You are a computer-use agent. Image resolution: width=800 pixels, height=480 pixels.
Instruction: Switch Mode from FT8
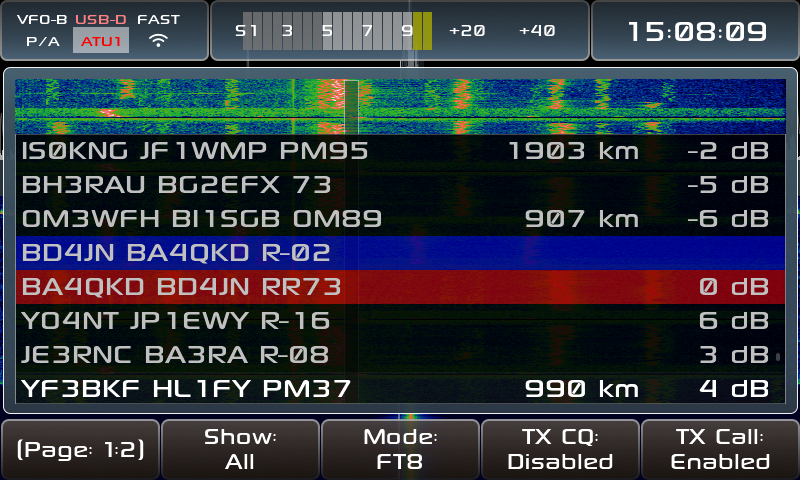[400, 450]
